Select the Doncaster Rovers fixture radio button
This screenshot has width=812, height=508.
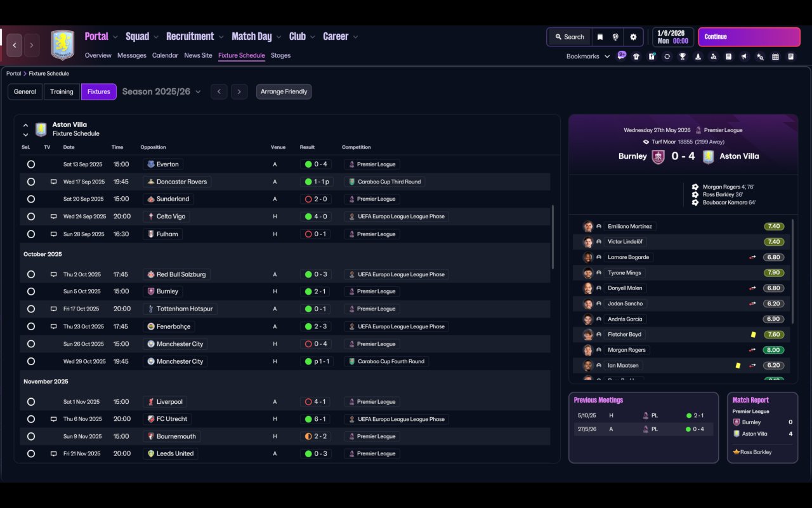click(x=31, y=182)
